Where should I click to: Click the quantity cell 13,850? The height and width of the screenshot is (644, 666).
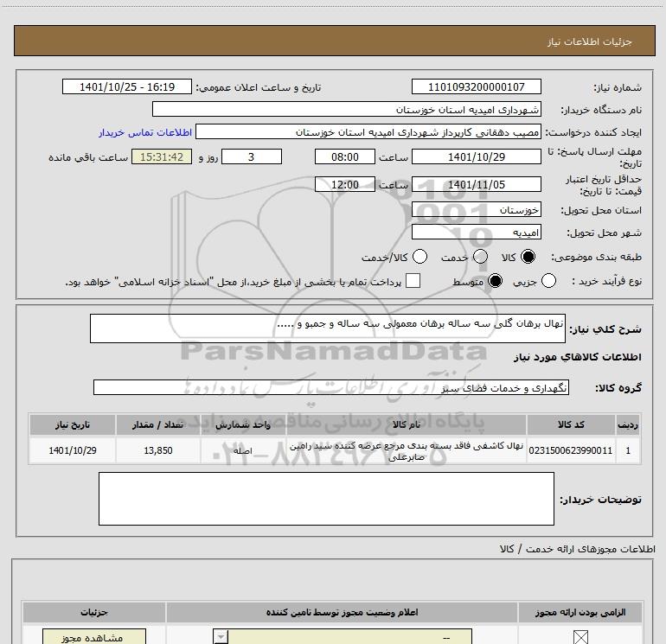click(158, 450)
